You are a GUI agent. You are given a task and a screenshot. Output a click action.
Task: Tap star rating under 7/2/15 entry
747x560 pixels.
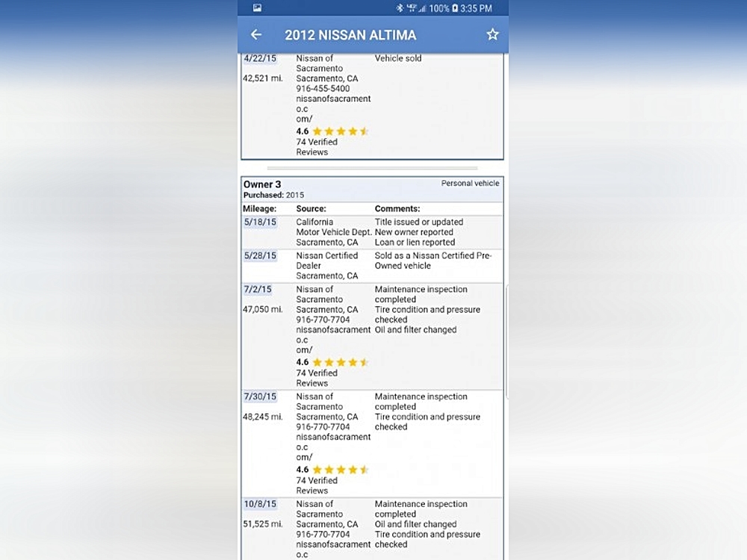341,362
